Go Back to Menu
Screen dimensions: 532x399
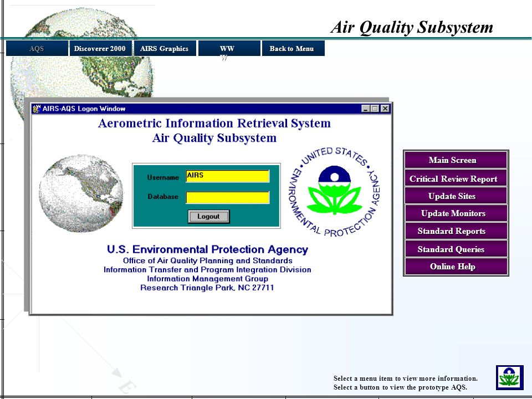(293, 49)
